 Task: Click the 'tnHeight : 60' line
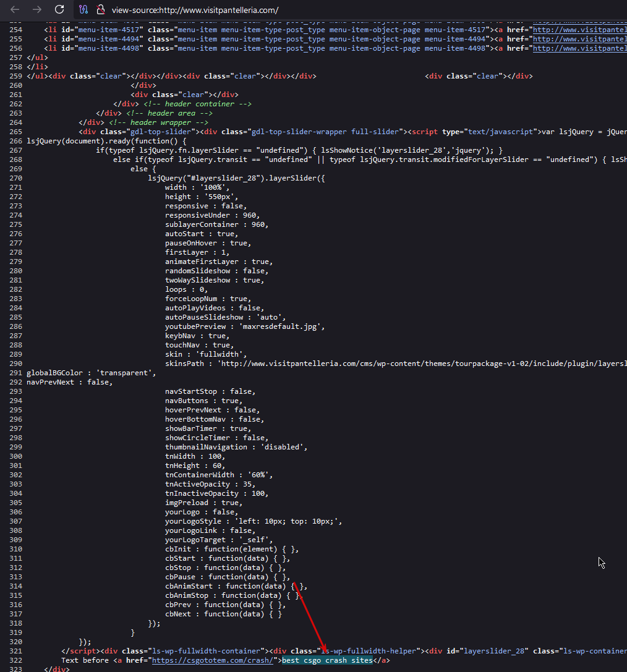pyautogui.click(x=195, y=466)
